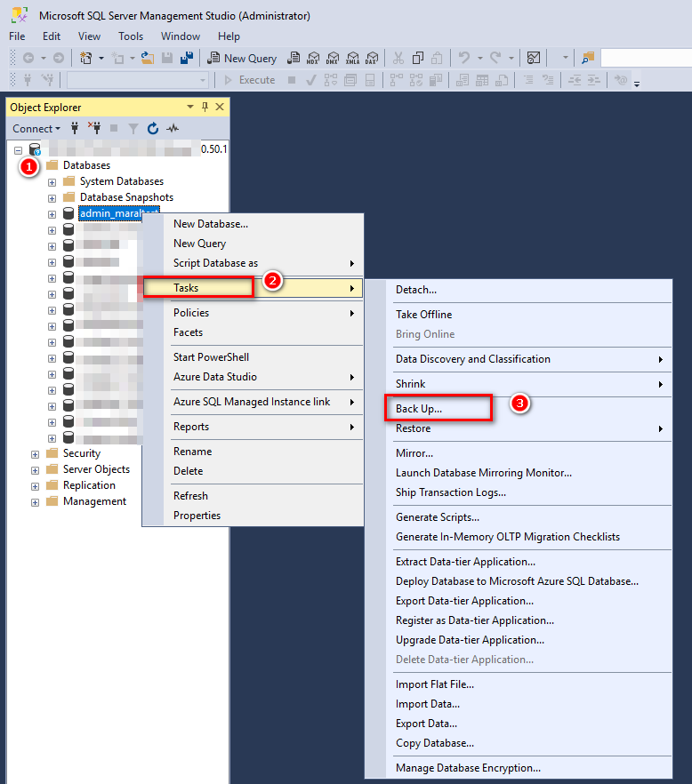Click the Open File folder icon
This screenshot has width=692, height=784.
coord(147,59)
